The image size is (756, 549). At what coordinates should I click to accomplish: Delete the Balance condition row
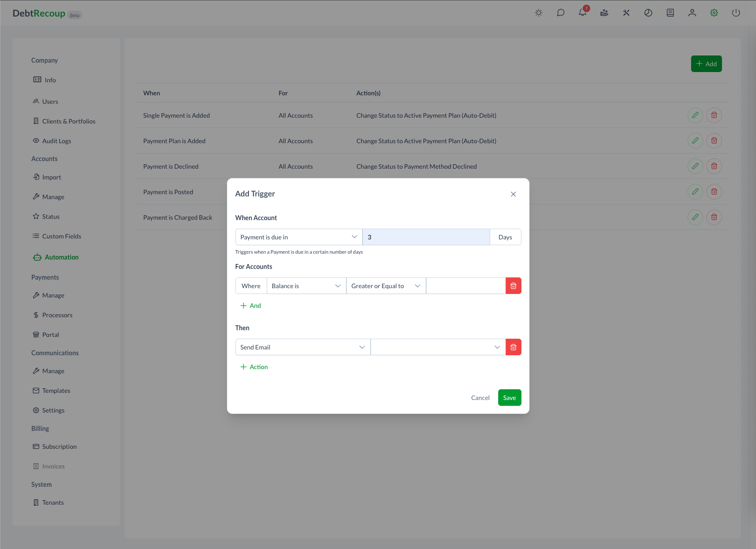click(x=513, y=286)
